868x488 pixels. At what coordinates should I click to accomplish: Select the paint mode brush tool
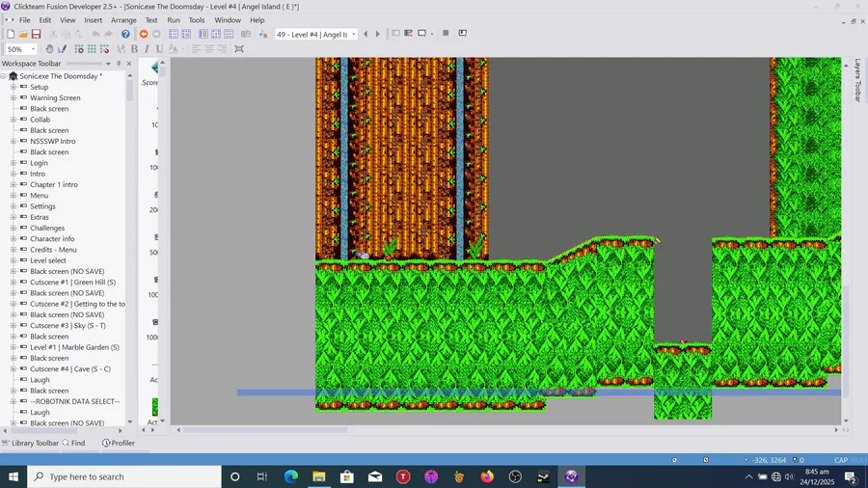pos(62,49)
